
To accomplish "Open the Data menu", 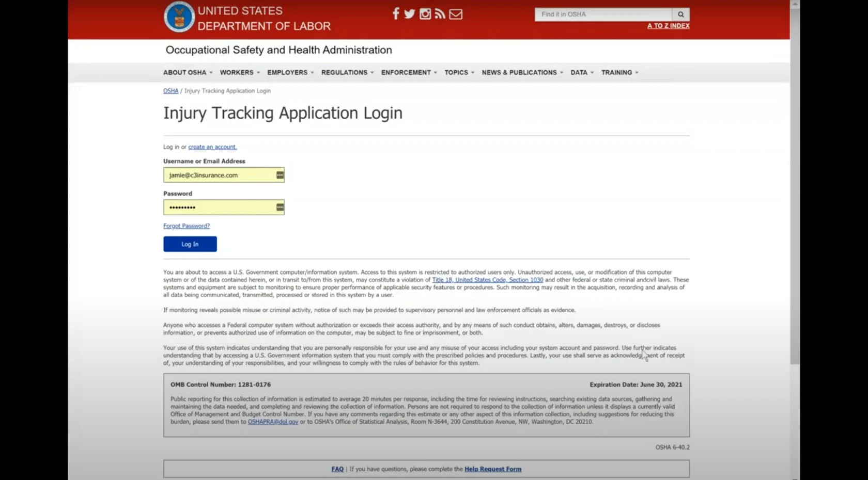I will coord(582,73).
